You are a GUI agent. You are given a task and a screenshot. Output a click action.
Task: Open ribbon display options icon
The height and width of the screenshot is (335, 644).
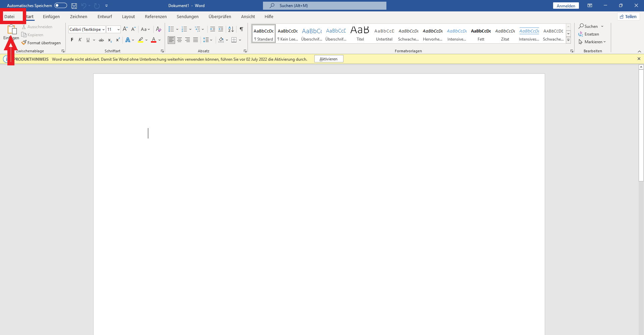[x=590, y=6]
